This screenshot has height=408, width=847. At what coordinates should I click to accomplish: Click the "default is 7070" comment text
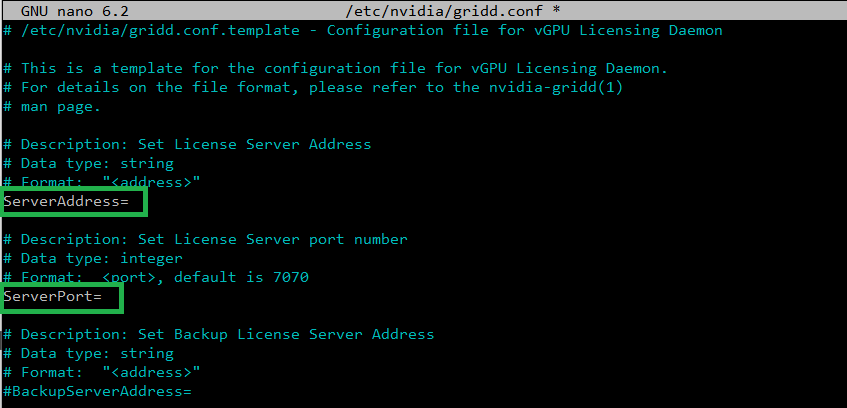pyautogui.click(x=241, y=277)
